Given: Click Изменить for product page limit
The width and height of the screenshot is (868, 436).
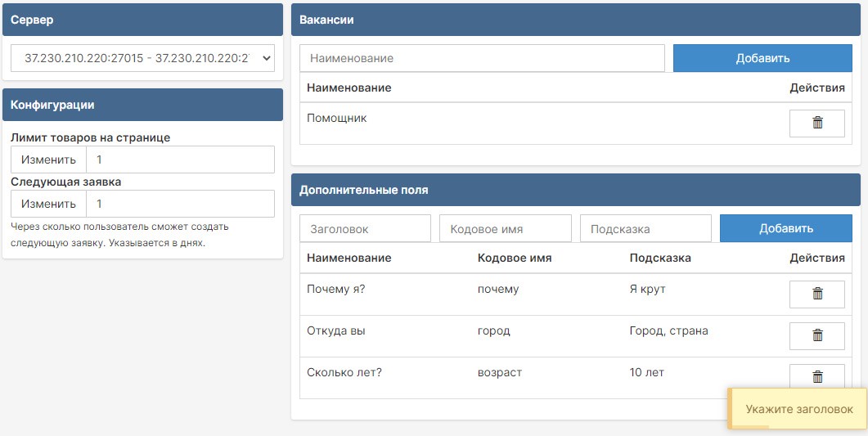Looking at the screenshot, I should coord(48,160).
